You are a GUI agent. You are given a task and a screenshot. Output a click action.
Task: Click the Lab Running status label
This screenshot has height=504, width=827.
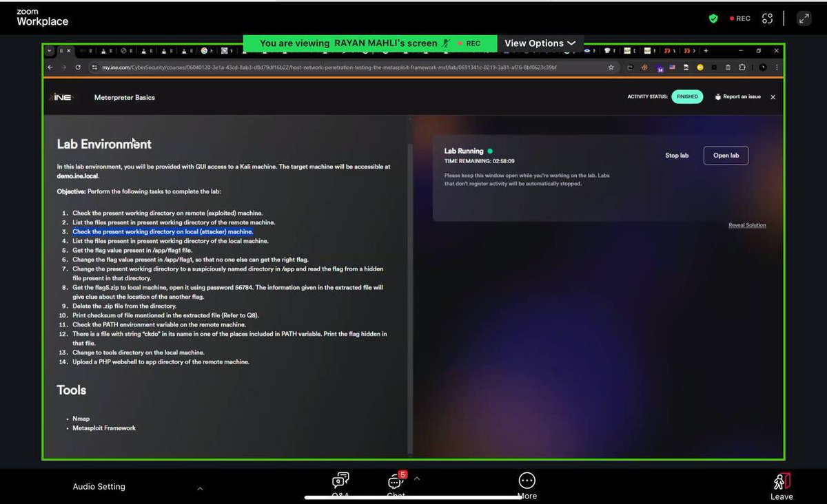coord(464,151)
